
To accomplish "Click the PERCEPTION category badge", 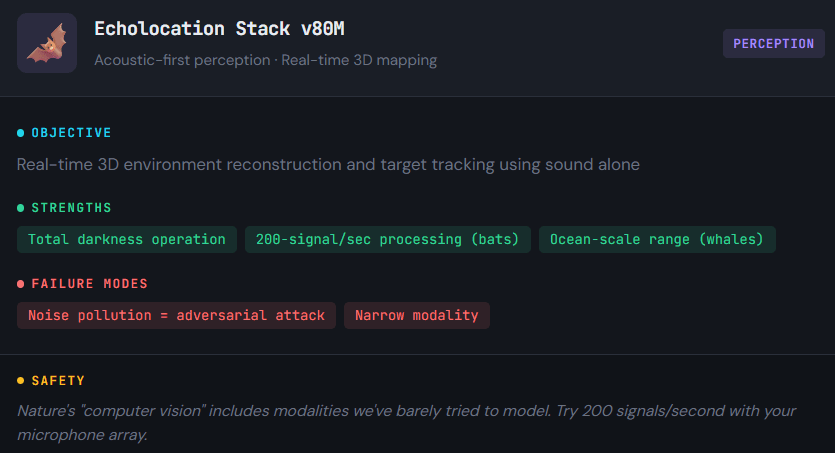I will coord(773,44).
